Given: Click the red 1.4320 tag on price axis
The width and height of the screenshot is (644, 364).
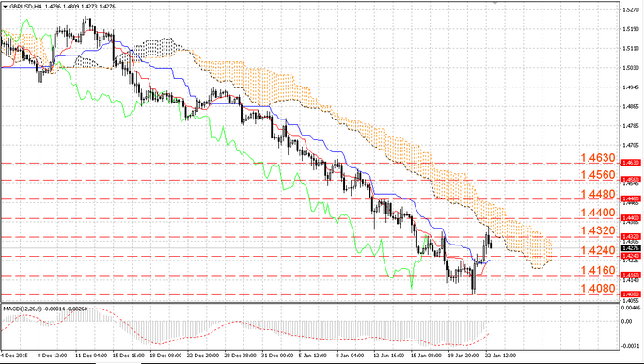Looking at the screenshot, I should 631,237.
